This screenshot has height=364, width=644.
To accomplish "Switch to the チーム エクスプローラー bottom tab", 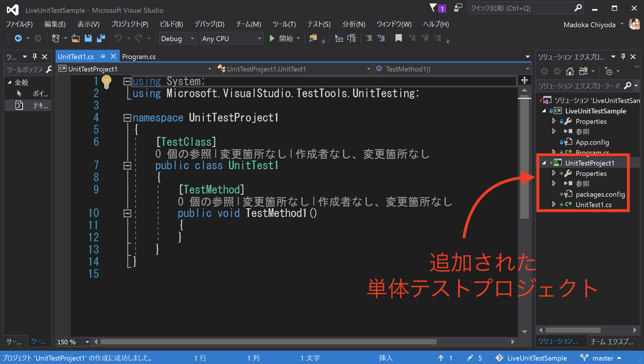I will point(612,341).
